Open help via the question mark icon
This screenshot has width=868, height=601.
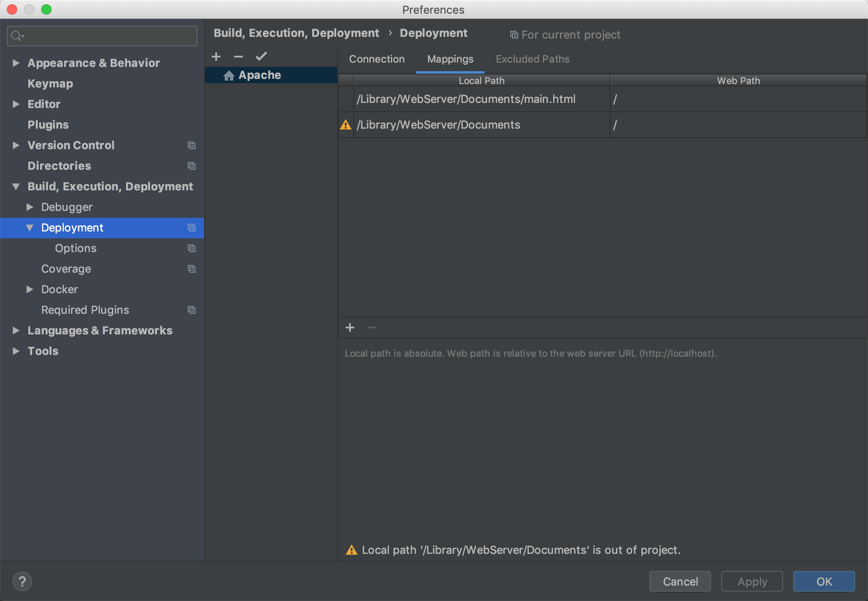coord(22,581)
